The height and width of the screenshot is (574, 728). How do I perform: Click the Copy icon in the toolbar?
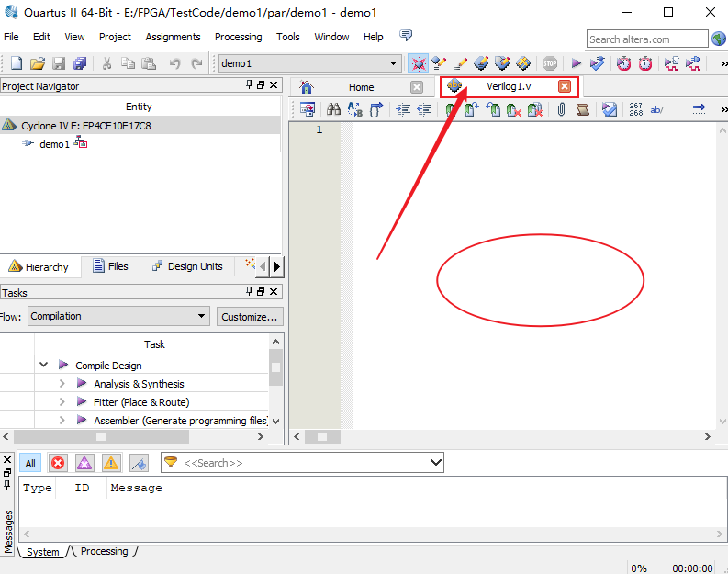[x=128, y=63]
